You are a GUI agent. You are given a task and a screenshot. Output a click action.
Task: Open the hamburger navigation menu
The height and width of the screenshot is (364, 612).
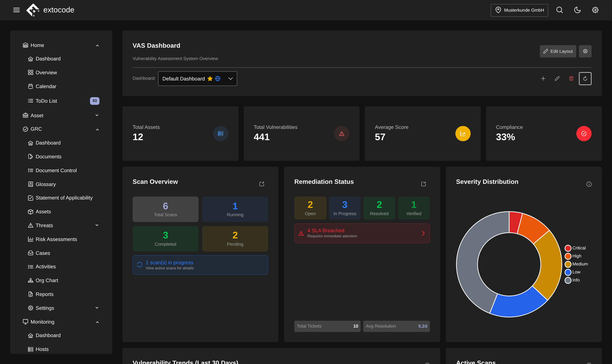pyautogui.click(x=17, y=10)
